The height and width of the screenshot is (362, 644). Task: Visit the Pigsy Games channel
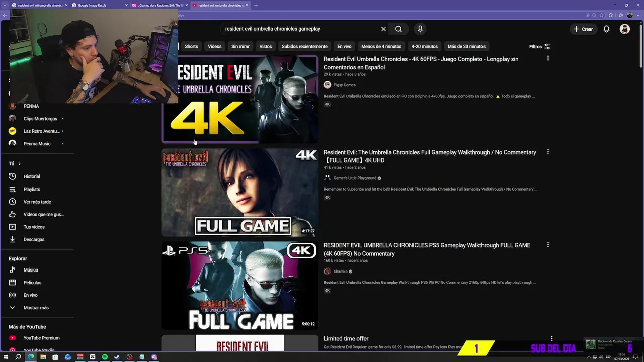[344, 85]
